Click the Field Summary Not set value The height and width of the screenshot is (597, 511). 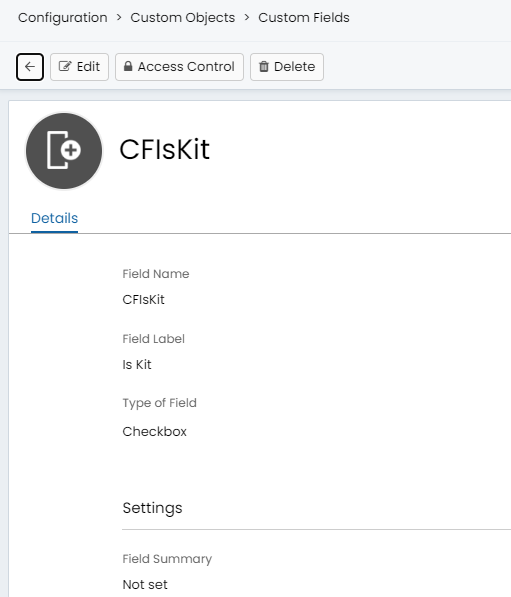tap(145, 584)
